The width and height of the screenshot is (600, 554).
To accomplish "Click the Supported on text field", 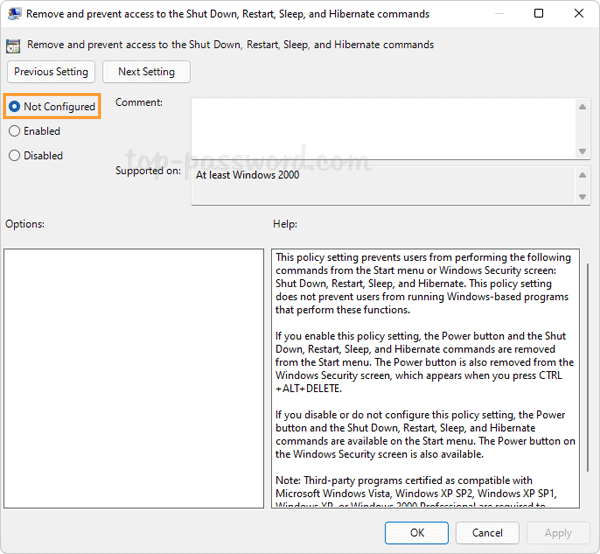I will (x=382, y=185).
